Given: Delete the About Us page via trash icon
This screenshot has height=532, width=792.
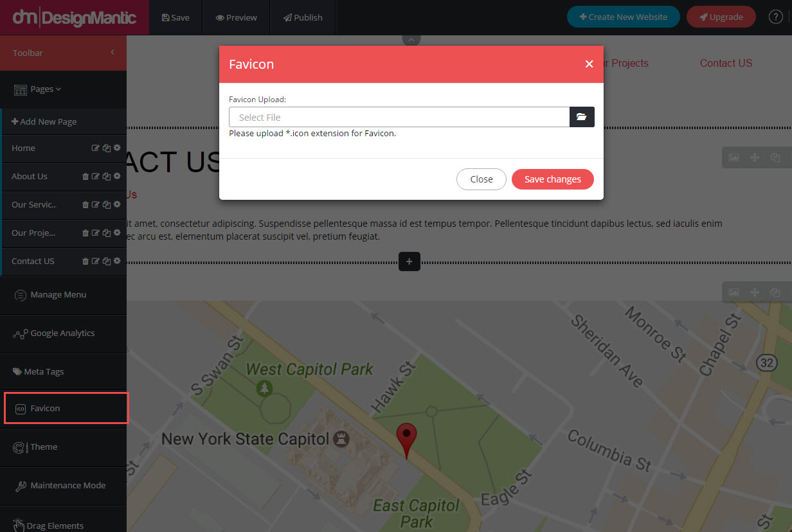Looking at the screenshot, I should tap(85, 177).
